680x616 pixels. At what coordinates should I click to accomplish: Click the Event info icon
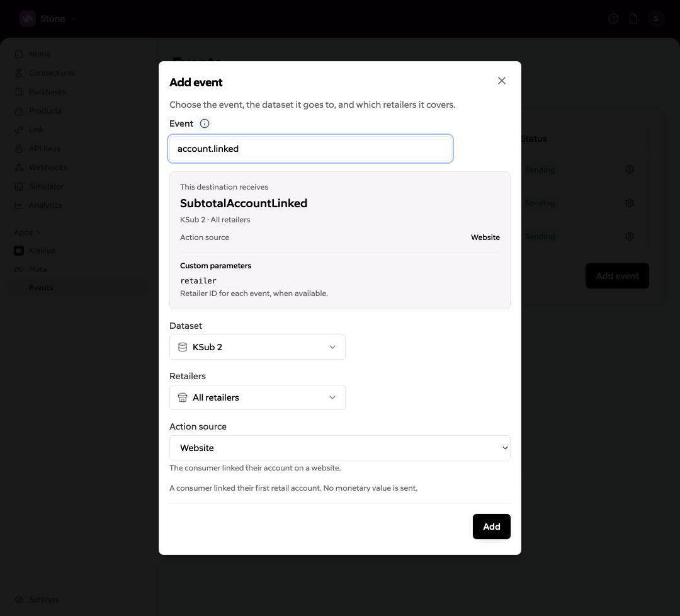(x=204, y=123)
